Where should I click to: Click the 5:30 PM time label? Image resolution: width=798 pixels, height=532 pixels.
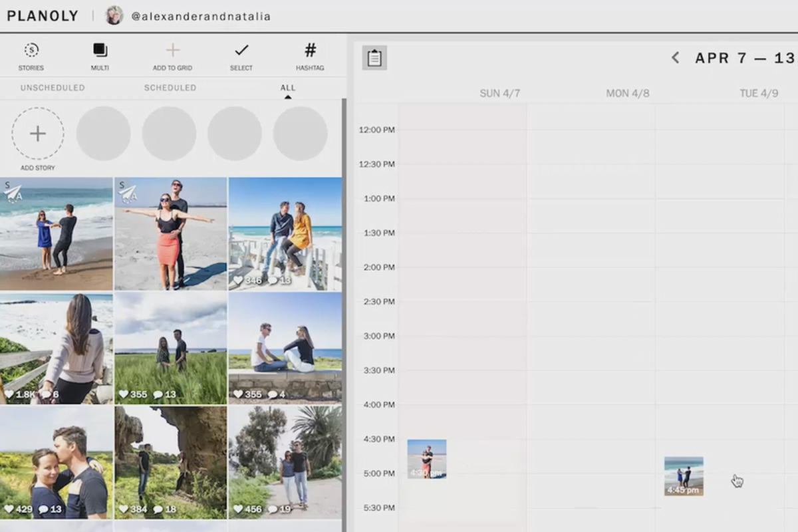[x=379, y=508]
